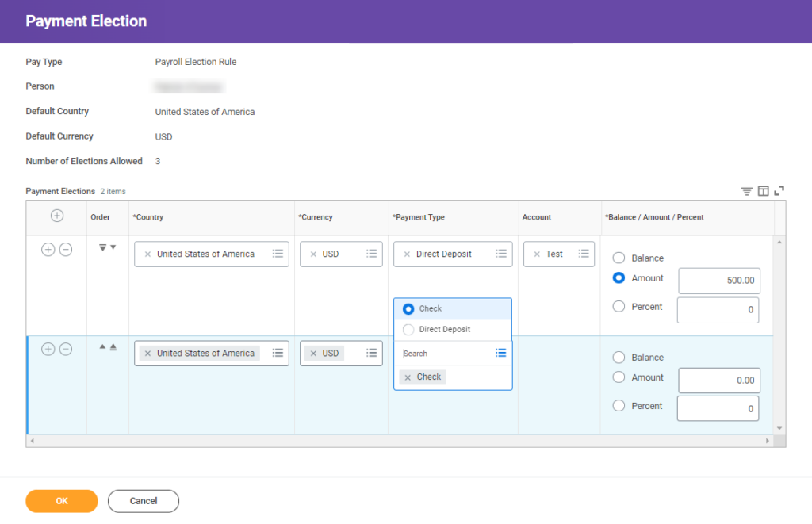The height and width of the screenshot is (524, 812).
Task: Remove the second payment election row
Action: click(x=66, y=350)
